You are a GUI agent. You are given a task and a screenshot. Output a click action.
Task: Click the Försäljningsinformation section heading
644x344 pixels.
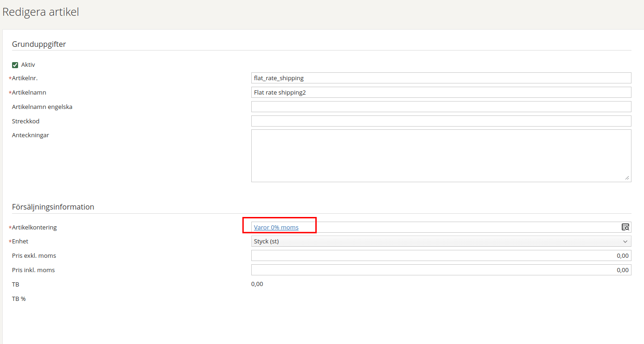pyautogui.click(x=53, y=207)
